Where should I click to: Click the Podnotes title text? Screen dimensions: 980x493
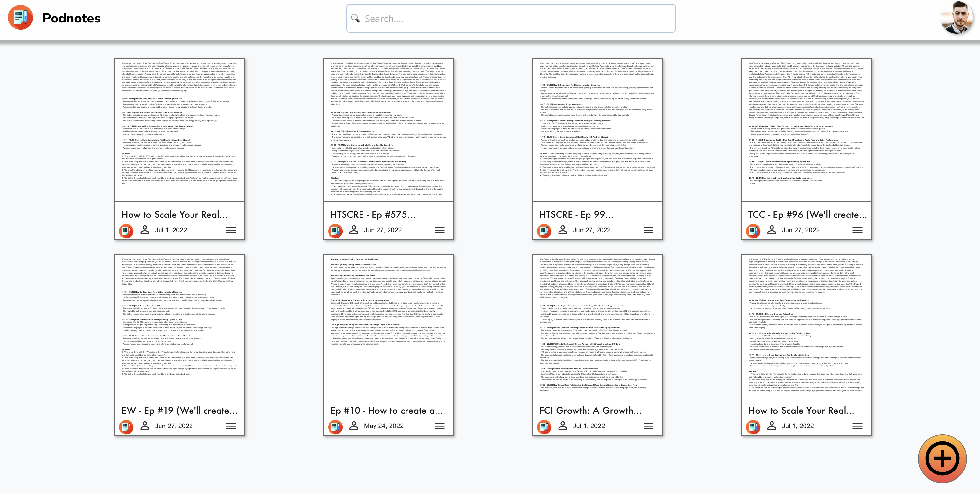(x=71, y=18)
